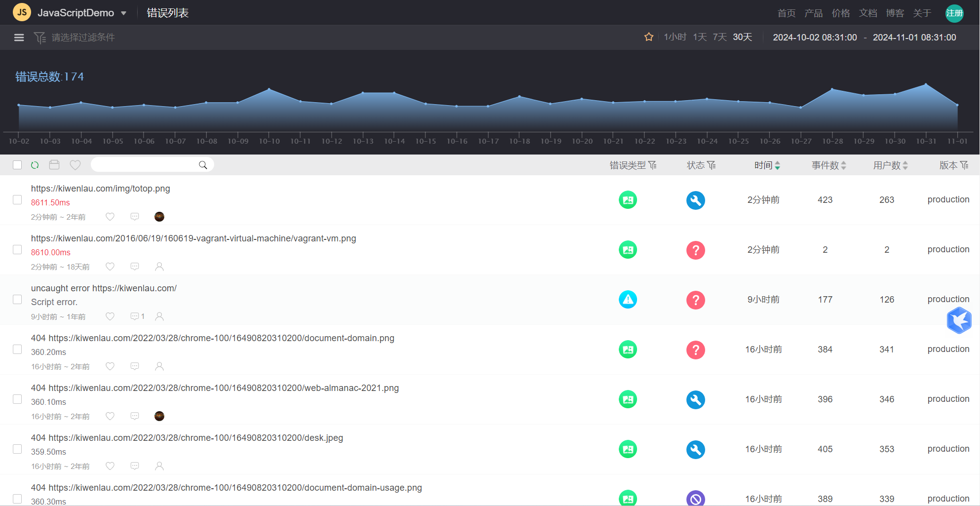This screenshot has width=980, height=506.
Task: Select the 1小时 time range
Action: pyautogui.click(x=675, y=38)
